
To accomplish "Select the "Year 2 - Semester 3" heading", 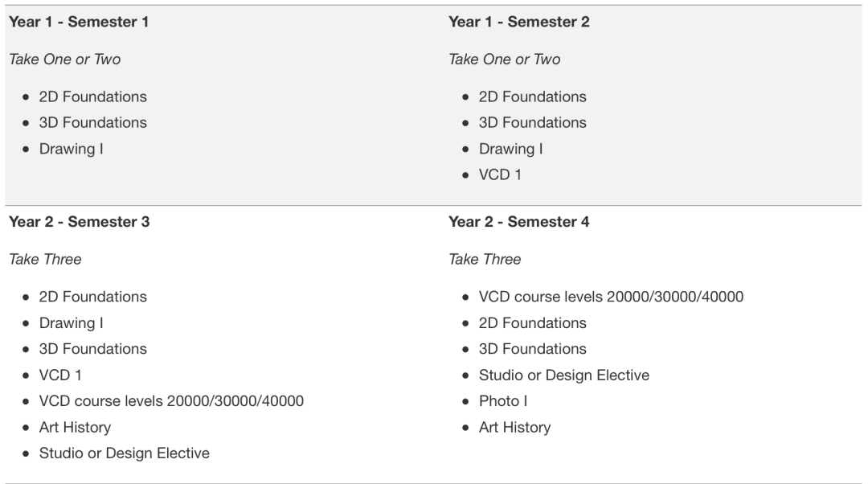I will tap(79, 222).
